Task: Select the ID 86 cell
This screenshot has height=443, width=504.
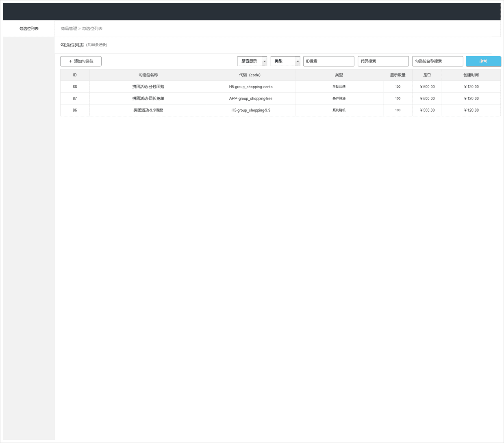Action: [x=75, y=110]
